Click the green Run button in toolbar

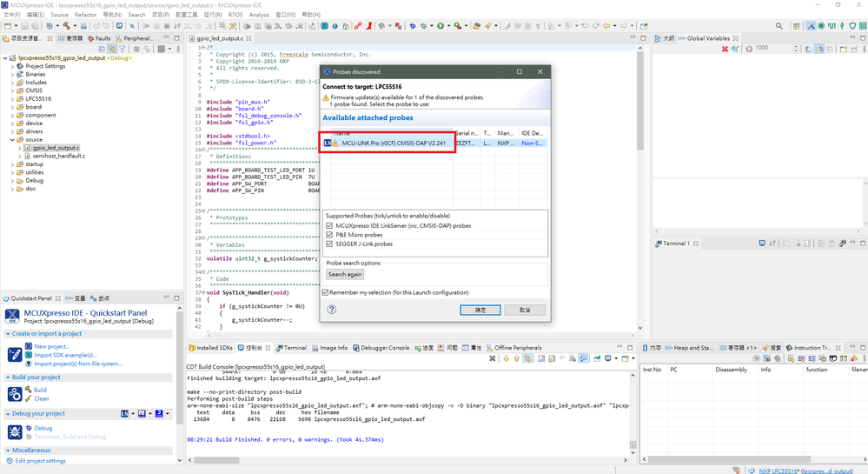coord(441,25)
